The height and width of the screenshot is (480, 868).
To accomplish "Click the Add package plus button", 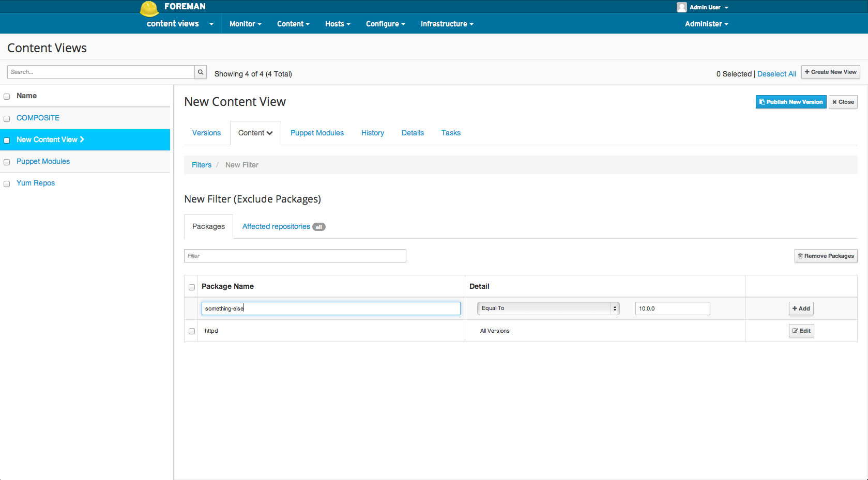I will coord(801,308).
